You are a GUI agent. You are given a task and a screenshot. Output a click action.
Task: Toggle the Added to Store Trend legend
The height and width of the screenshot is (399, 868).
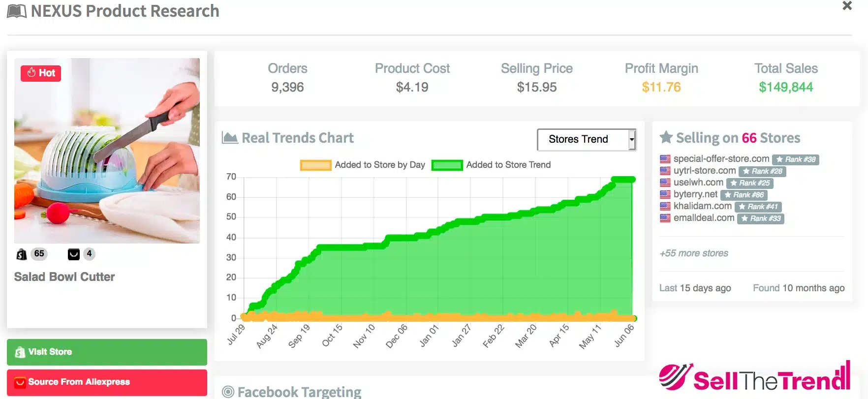click(x=491, y=165)
